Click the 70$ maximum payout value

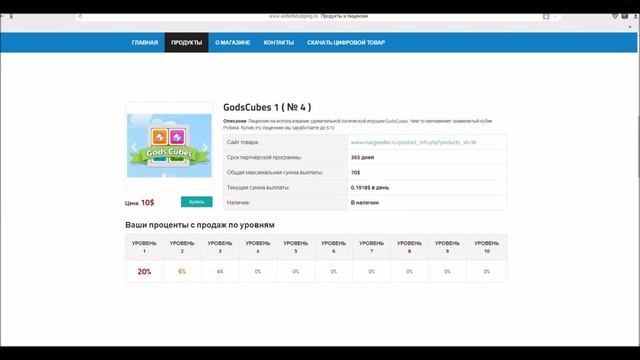(x=356, y=173)
